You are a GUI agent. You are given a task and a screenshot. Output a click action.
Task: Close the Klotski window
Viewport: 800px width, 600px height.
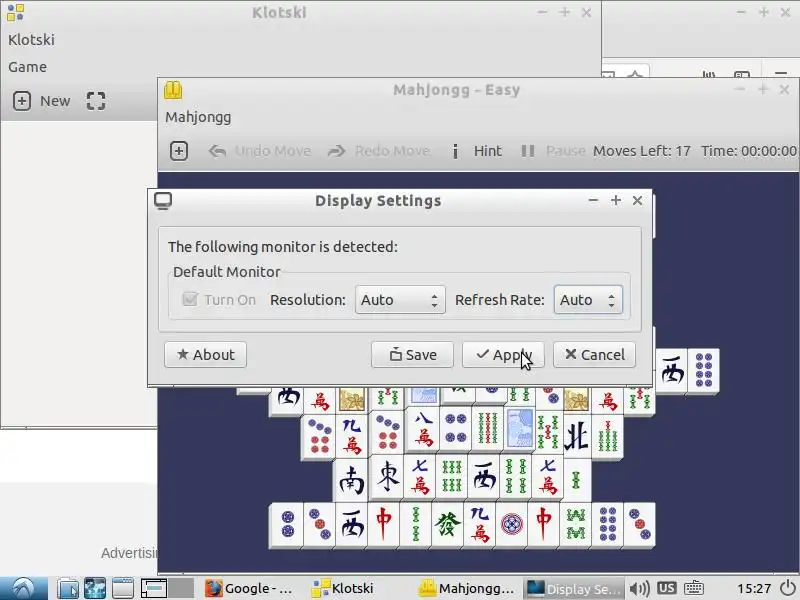pos(586,13)
